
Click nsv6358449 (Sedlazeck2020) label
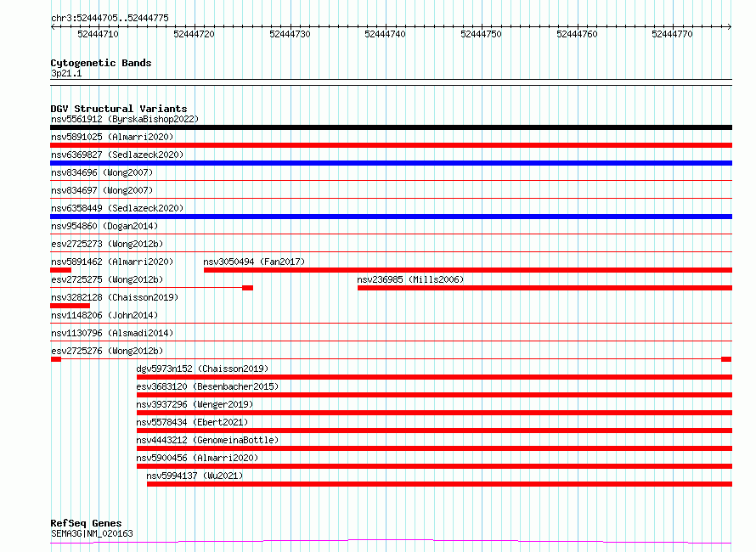(x=117, y=208)
